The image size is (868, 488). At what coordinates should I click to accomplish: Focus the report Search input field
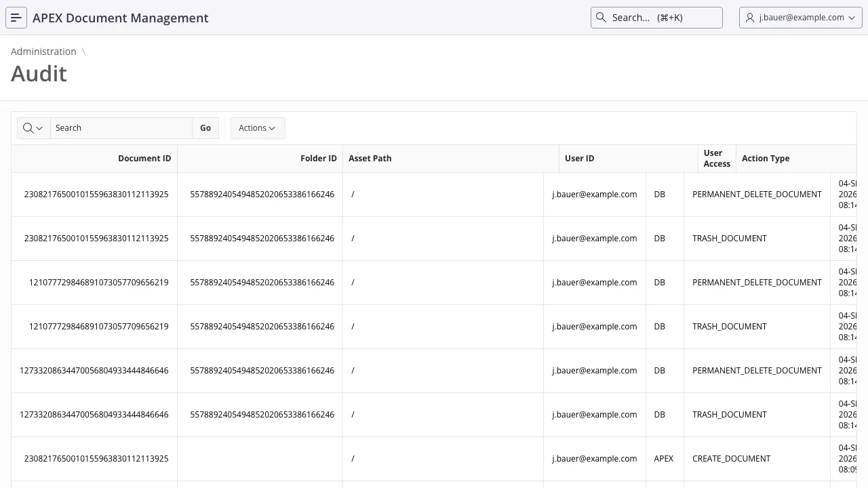pyautogui.click(x=121, y=128)
